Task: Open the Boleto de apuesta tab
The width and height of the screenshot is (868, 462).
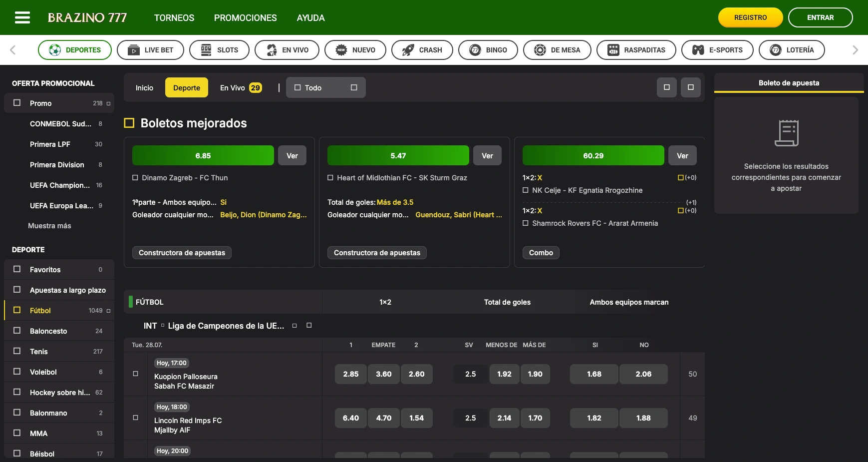Action: click(x=789, y=83)
